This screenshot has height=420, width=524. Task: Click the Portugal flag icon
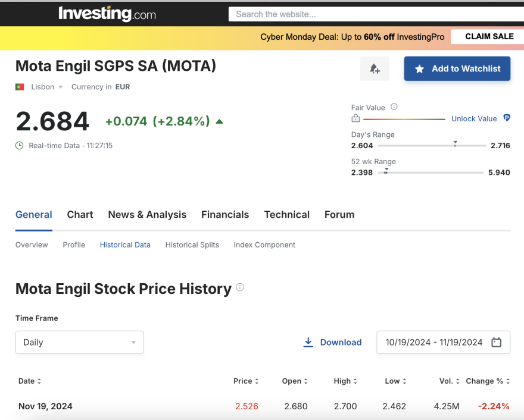click(20, 87)
